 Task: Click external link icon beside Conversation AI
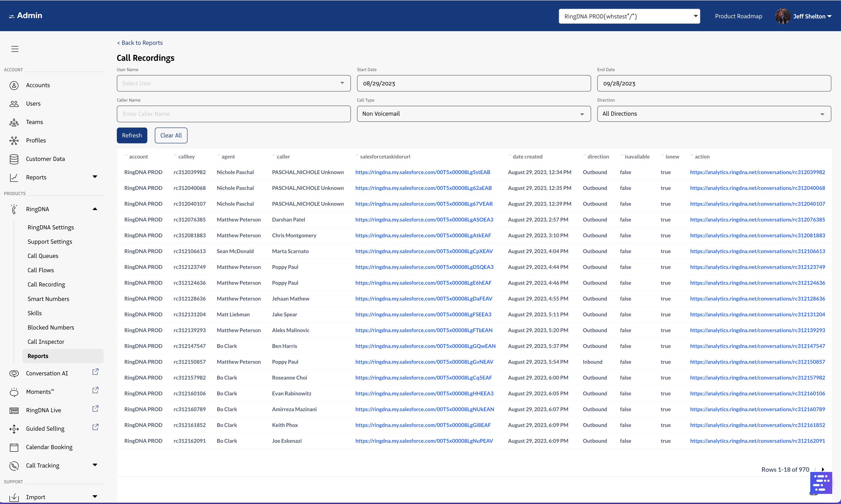click(96, 372)
